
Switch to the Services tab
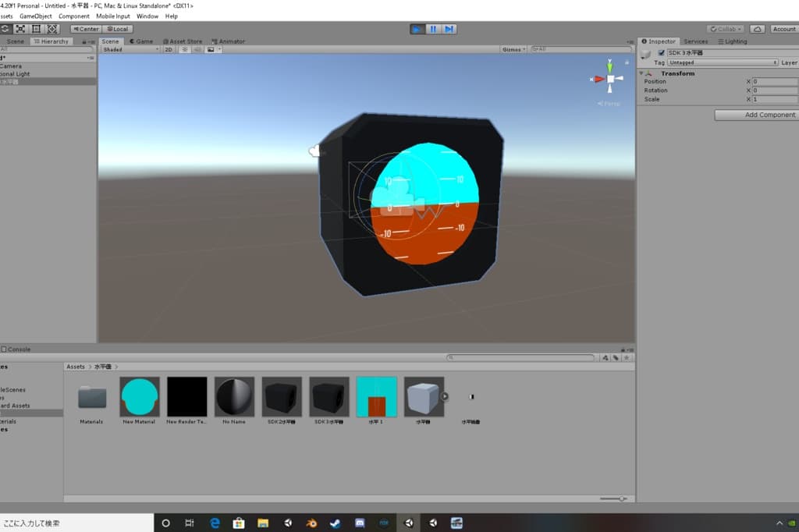coord(695,41)
